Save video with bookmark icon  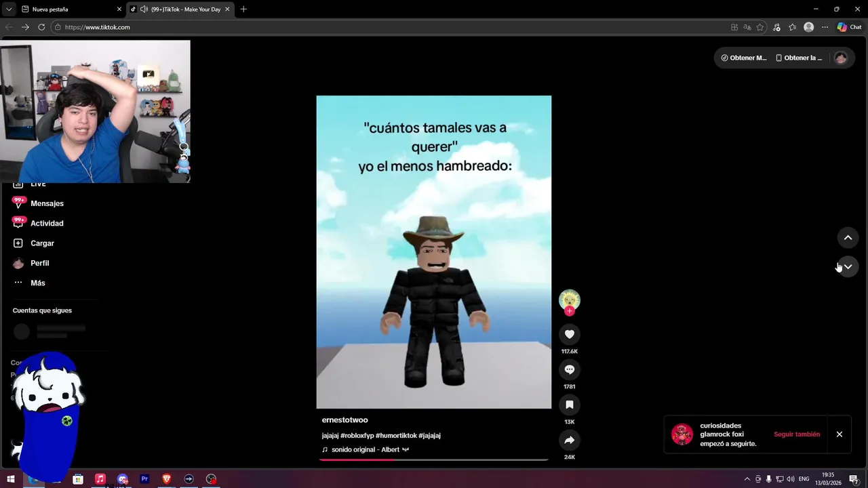(x=570, y=405)
